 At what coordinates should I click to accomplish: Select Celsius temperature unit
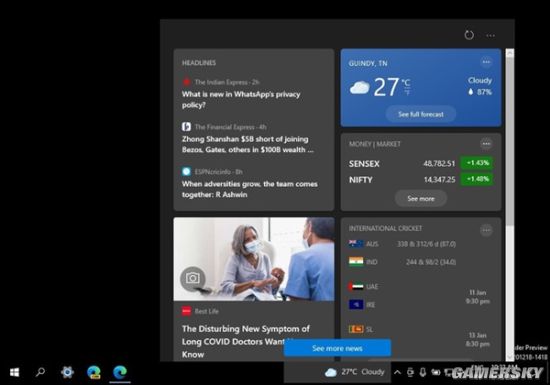406,83
